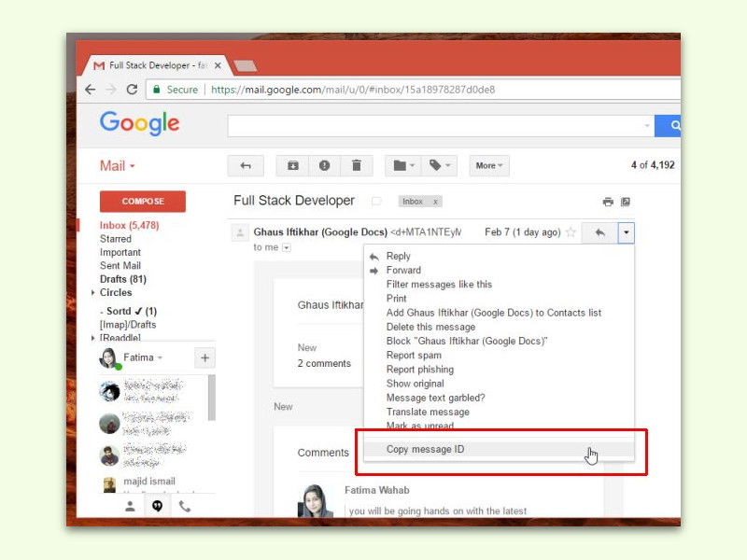The image size is (747, 560).
Task: Click the red COMPOSE button
Action: pos(143,202)
